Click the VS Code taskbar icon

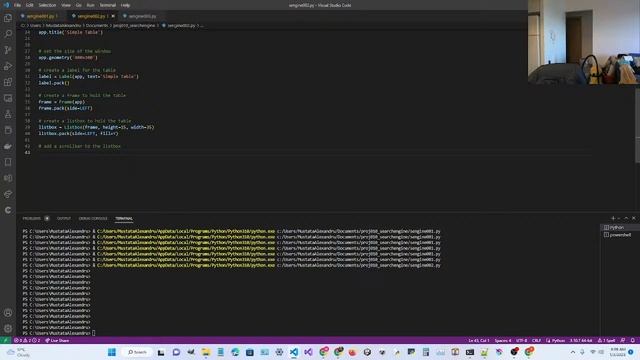tap(294, 352)
